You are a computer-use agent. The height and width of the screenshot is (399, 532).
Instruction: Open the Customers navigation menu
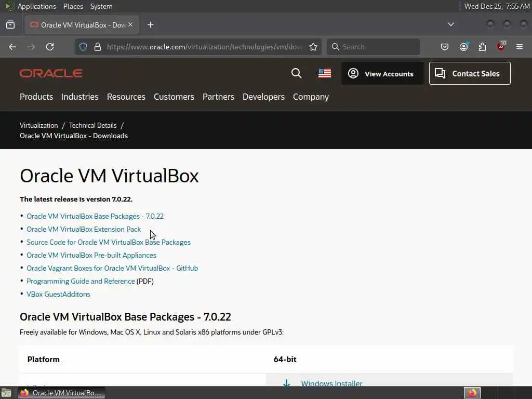[x=174, y=97]
